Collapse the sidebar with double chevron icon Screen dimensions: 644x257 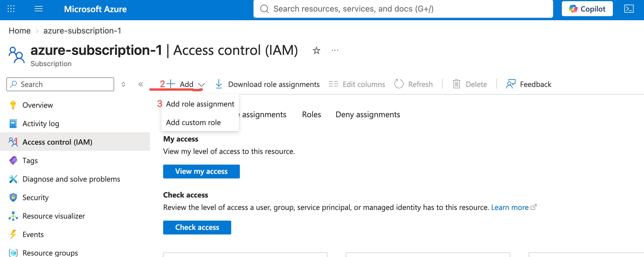click(x=141, y=84)
